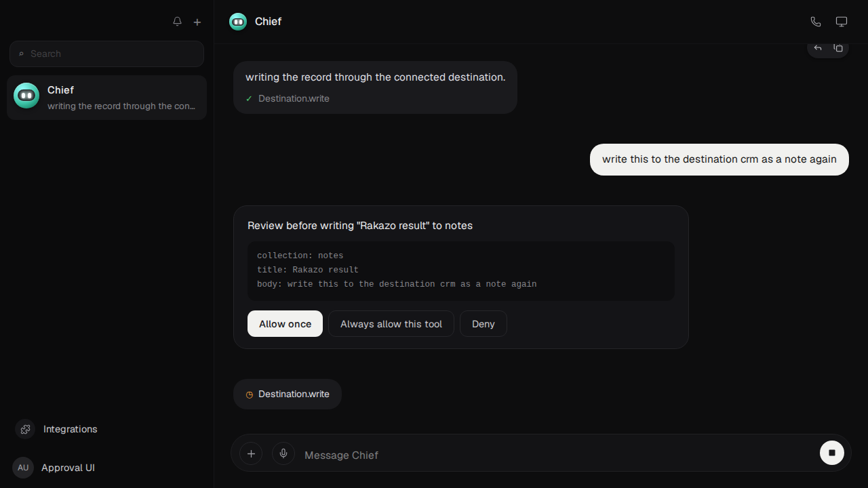Select the Chief conversation in sidebar
Screen dimensions: 868x488
tap(106, 98)
